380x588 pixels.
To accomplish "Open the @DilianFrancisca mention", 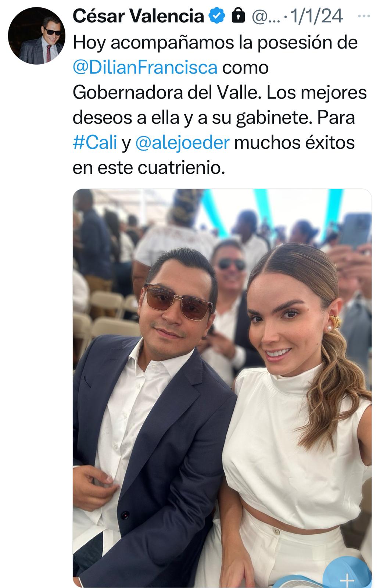I will click(145, 68).
